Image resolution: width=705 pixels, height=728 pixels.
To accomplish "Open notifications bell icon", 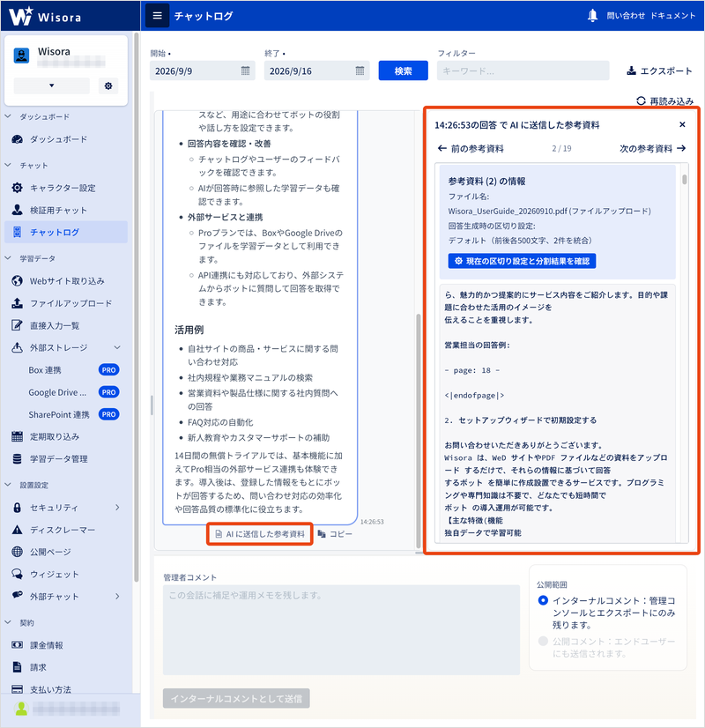I will point(592,16).
